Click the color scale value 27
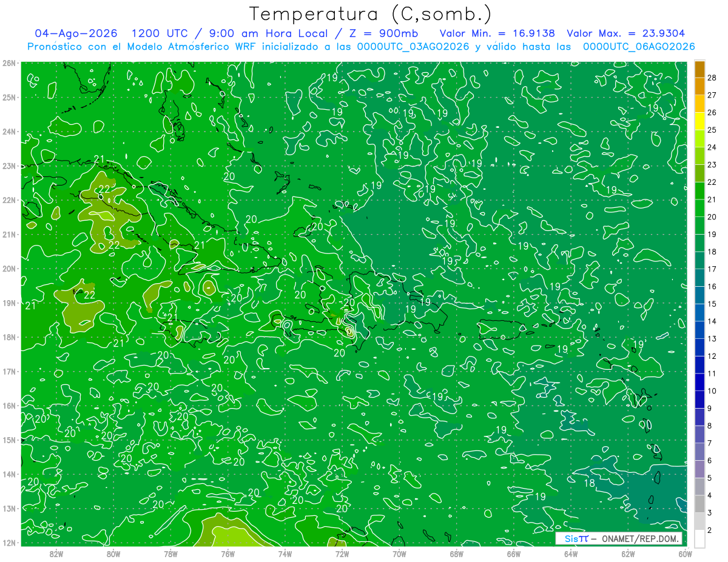Screen dimensions: 728x562 coord(712,95)
